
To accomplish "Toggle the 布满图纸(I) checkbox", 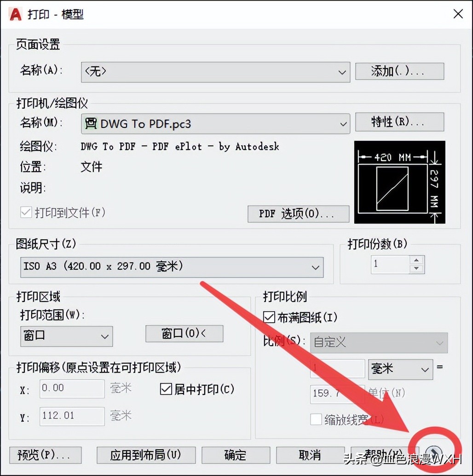I will tap(269, 317).
